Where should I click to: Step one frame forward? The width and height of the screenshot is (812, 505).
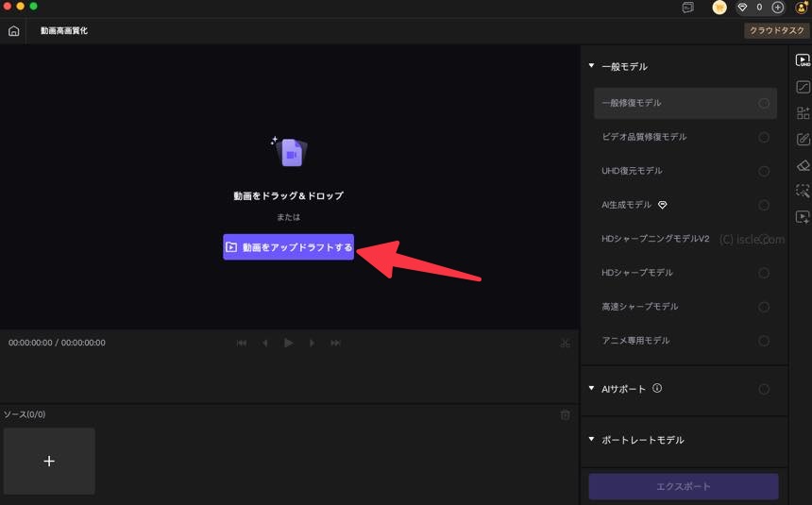312,343
